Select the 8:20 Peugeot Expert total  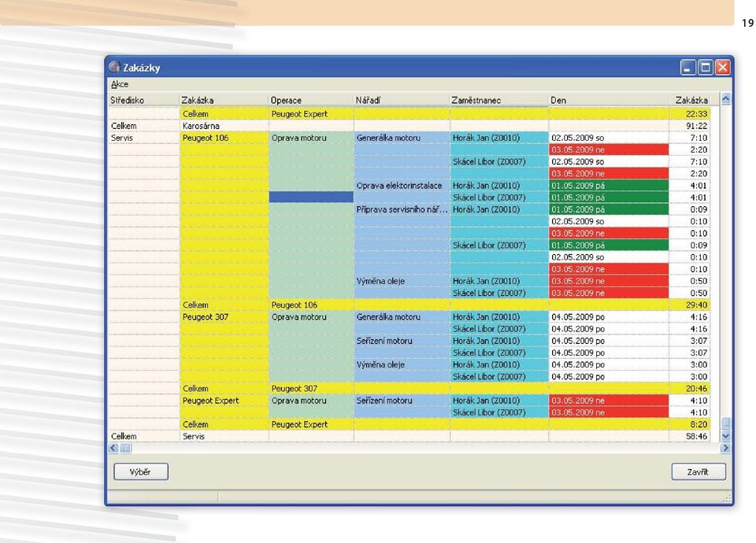click(x=690, y=424)
